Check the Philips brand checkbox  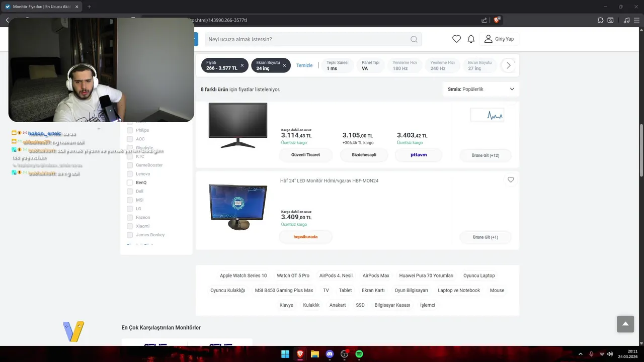[130, 130]
